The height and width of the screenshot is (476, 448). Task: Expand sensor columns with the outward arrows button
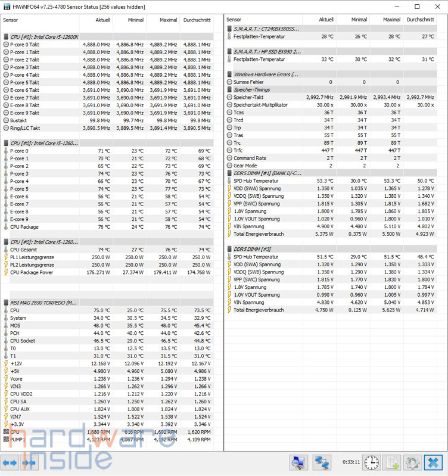(10, 463)
